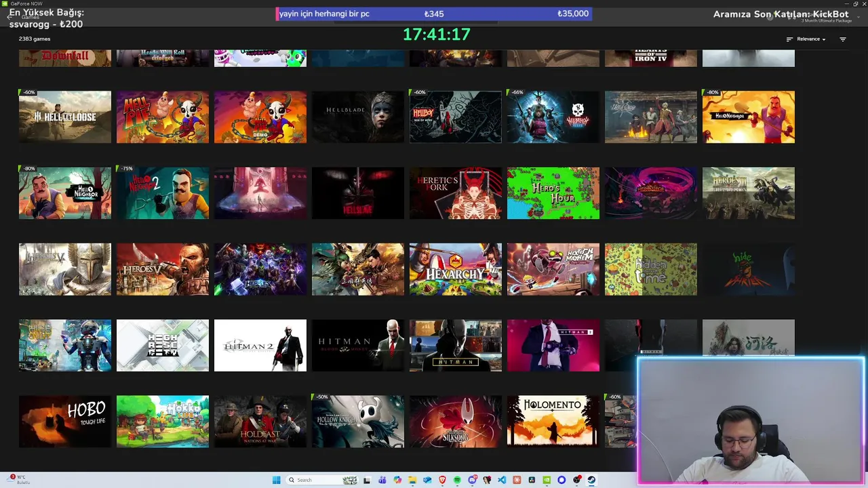Viewport: 868px width, 488px height.
Task: Open Visual Studio Code from the taskbar
Action: click(502, 480)
